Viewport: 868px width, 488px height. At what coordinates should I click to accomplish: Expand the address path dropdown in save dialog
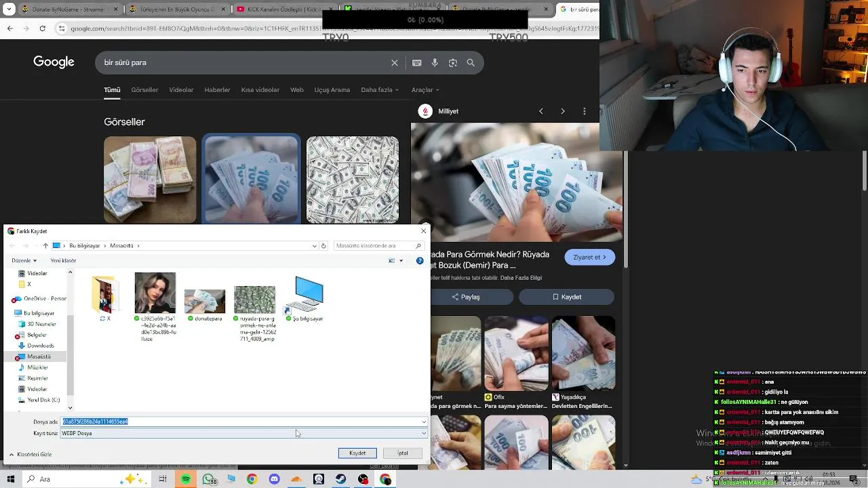(x=314, y=245)
